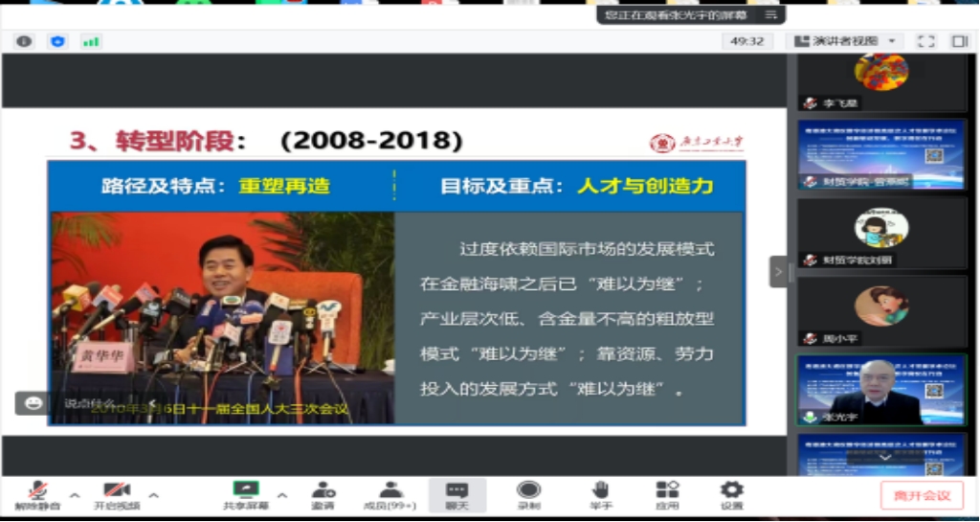Enter full screen mode from top bar

coord(925,41)
